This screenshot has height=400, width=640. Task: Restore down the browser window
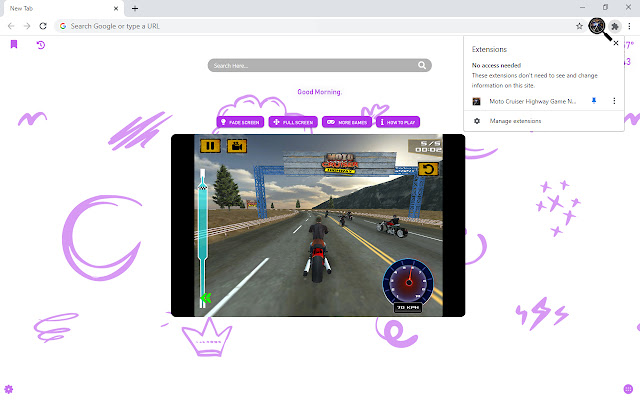[x=605, y=7]
